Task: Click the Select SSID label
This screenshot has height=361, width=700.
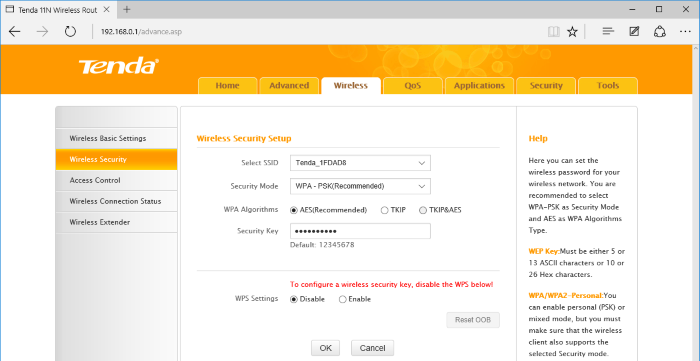Action: pyautogui.click(x=260, y=163)
